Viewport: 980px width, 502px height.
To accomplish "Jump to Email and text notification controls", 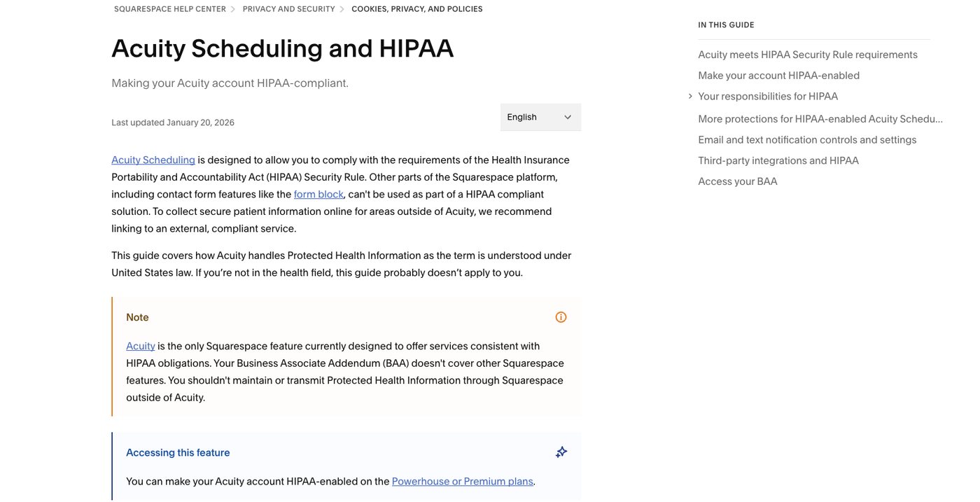I will tap(807, 140).
